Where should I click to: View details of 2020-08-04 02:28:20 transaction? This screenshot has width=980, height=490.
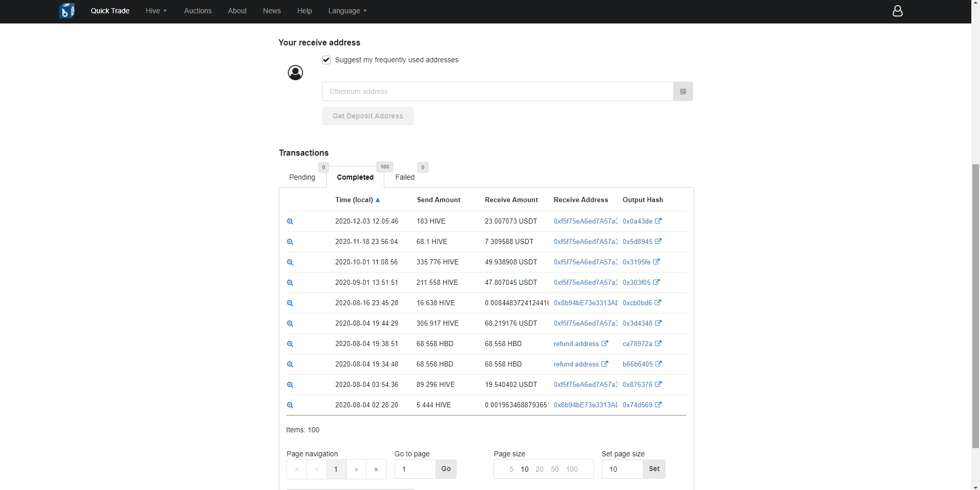point(290,405)
